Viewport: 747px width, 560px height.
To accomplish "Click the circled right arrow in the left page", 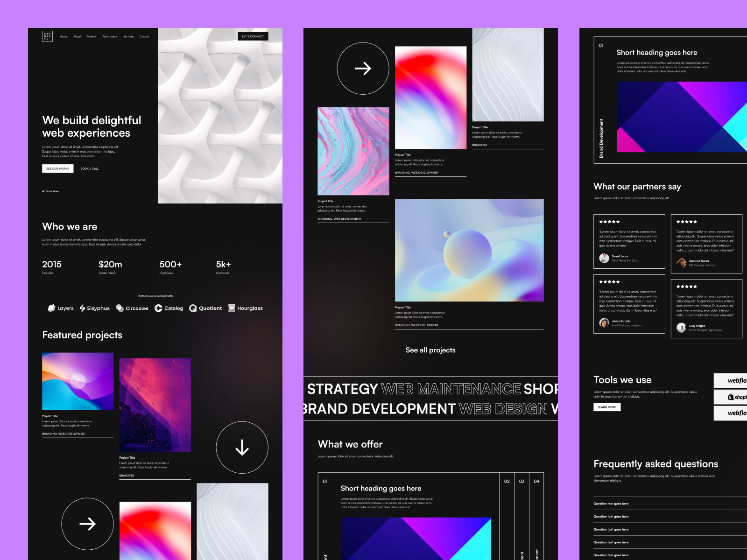I will pos(87,524).
